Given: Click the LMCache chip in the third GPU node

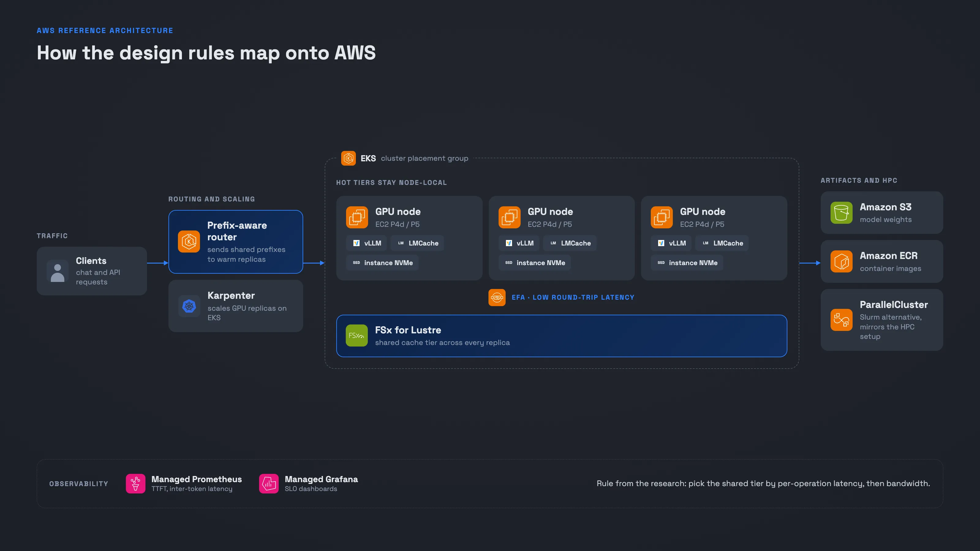Looking at the screenshot, I should (722, 243).
